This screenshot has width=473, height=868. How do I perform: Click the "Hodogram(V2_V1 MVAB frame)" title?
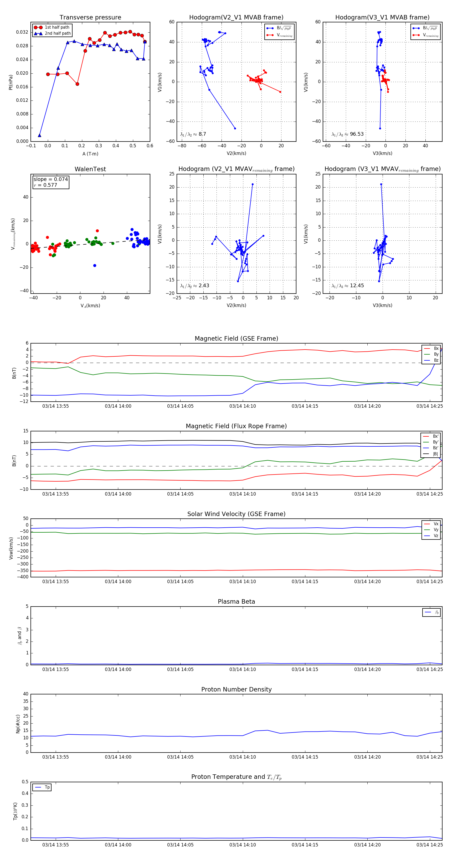[236, 18]
